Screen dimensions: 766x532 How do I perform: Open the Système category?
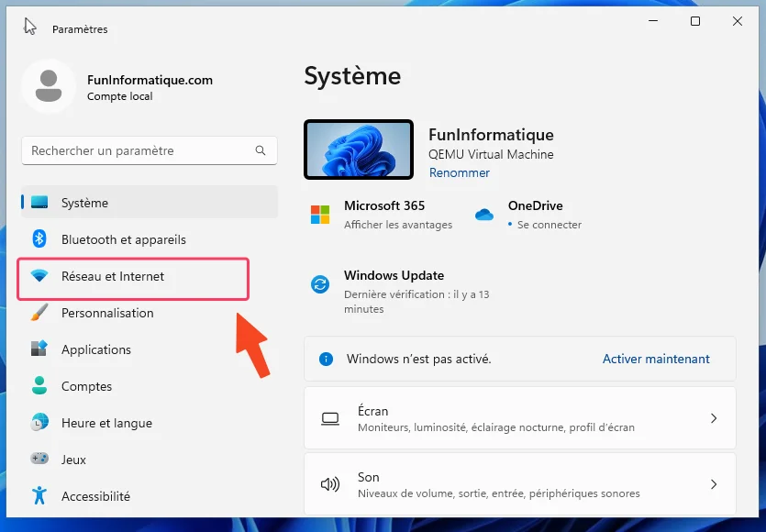tap(150, 202)
